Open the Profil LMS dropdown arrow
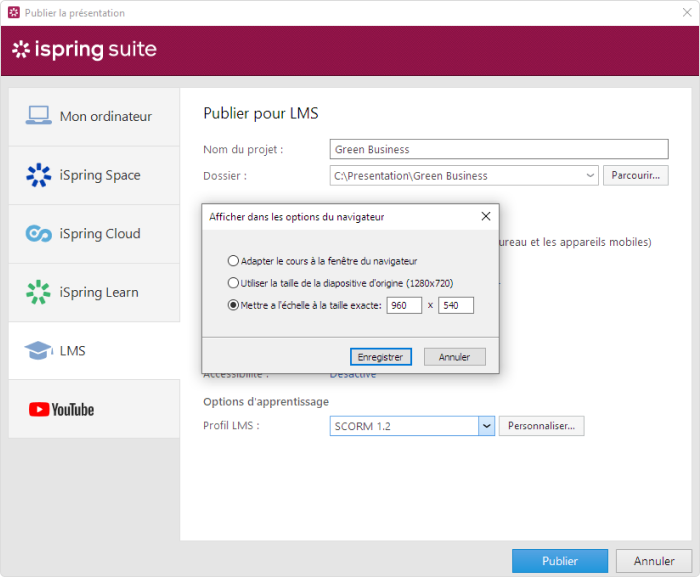Image resolution: width=700 pixels, height=577 pixels. click(x=487, y=426)
